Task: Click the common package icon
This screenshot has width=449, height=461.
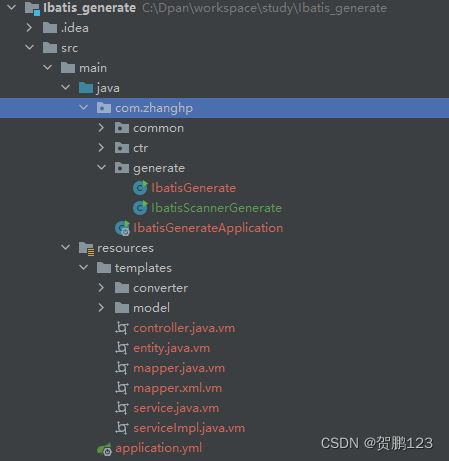Action: [x=122, y=128]
